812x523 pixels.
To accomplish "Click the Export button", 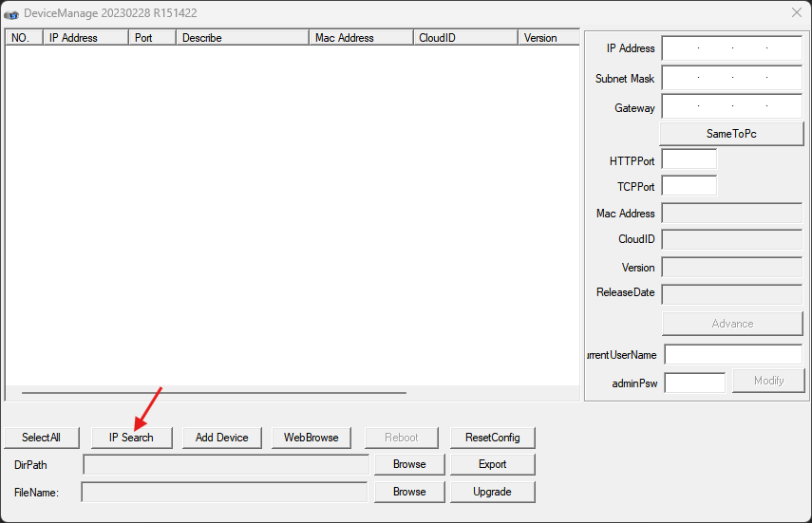I will click(492, 464).
